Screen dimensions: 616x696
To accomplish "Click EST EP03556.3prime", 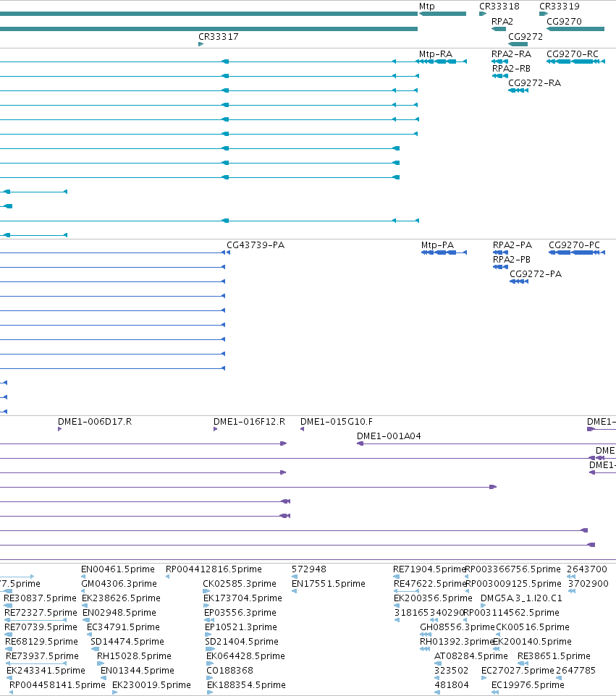I will point(240,613).
